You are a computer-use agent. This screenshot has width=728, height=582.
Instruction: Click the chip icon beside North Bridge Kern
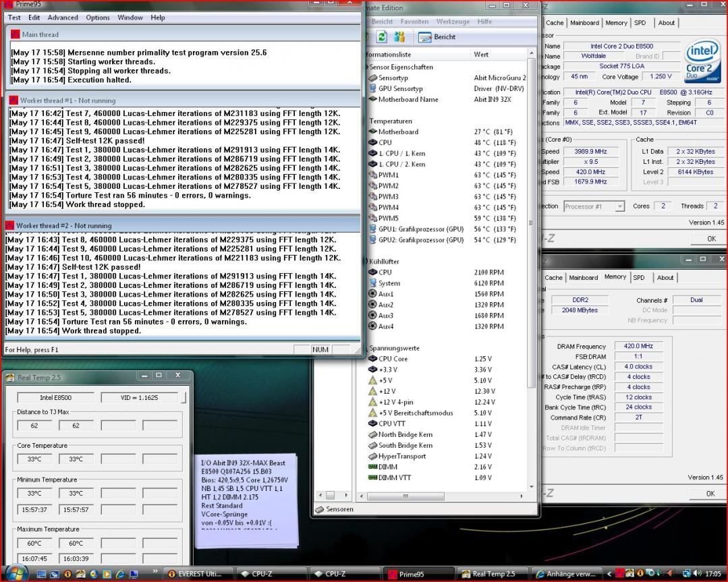pyautogui.click(x=372, y=434)
